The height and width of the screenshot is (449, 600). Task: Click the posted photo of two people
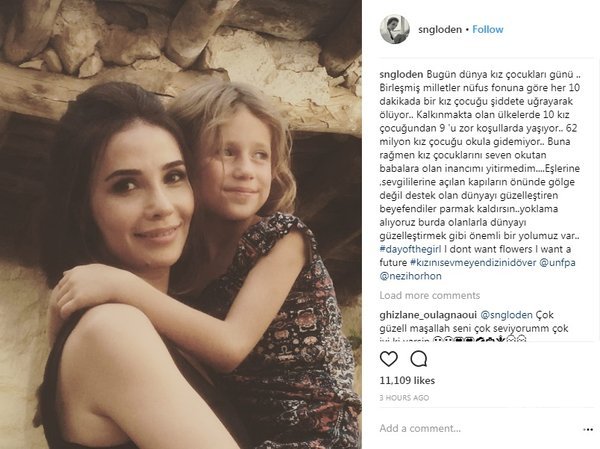click(x=181, y=224)
